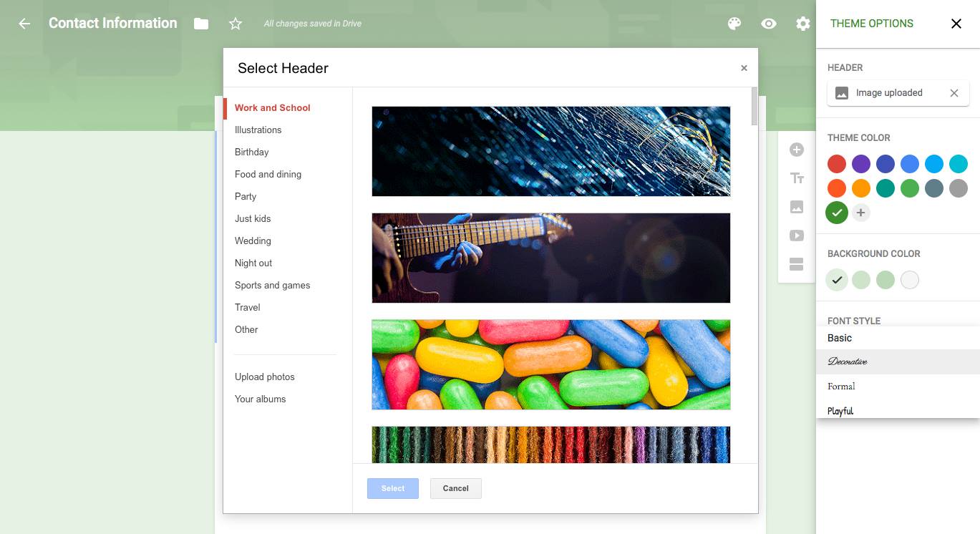Add video with the YouTube icon
Screen dimensions: 980x534
(x=797, y=236)
